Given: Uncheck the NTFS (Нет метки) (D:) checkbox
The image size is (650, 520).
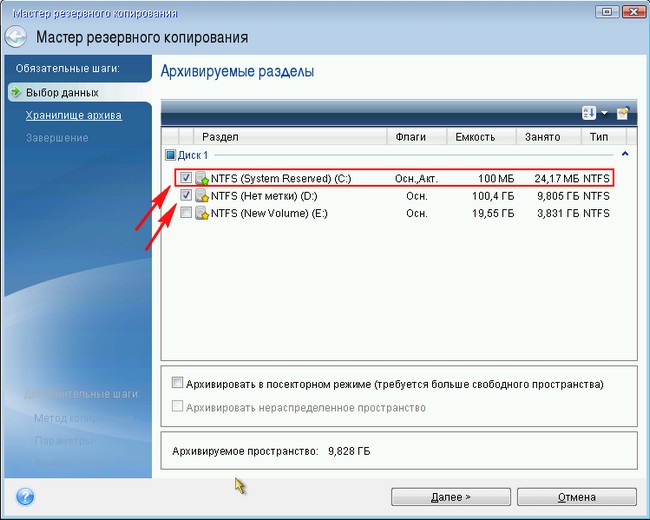Looking at the screenshot, I should [x=185, y=195].
